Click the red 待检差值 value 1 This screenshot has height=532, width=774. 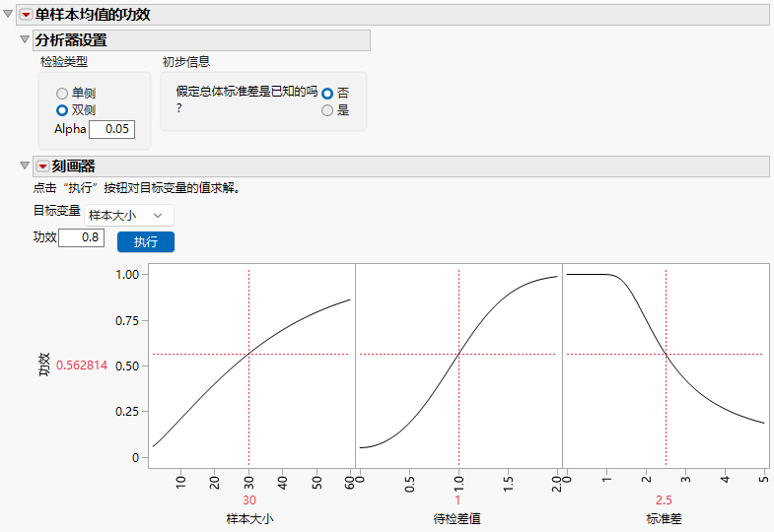[x=457, y=499]
